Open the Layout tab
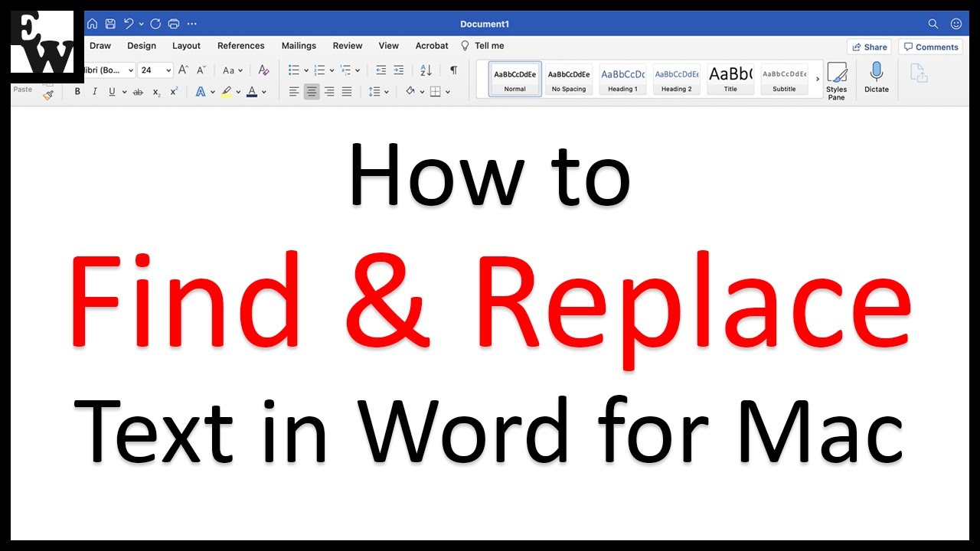980x551 pixels. [186, 46]
